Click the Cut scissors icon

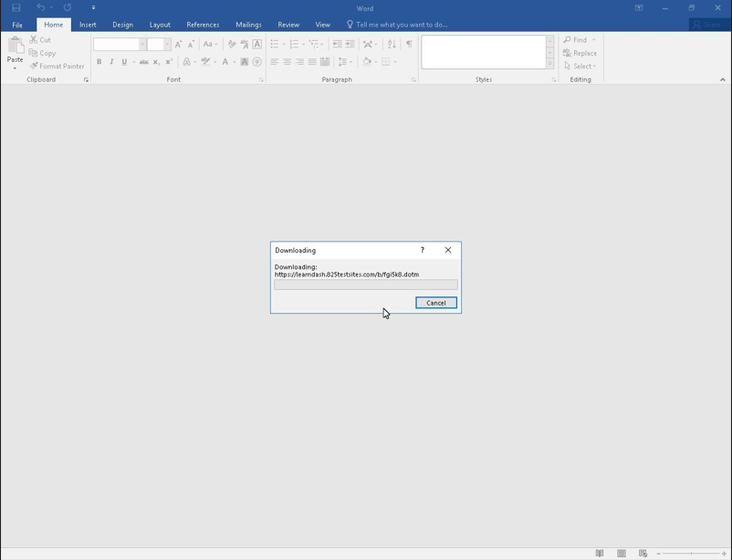pos(34,40)
